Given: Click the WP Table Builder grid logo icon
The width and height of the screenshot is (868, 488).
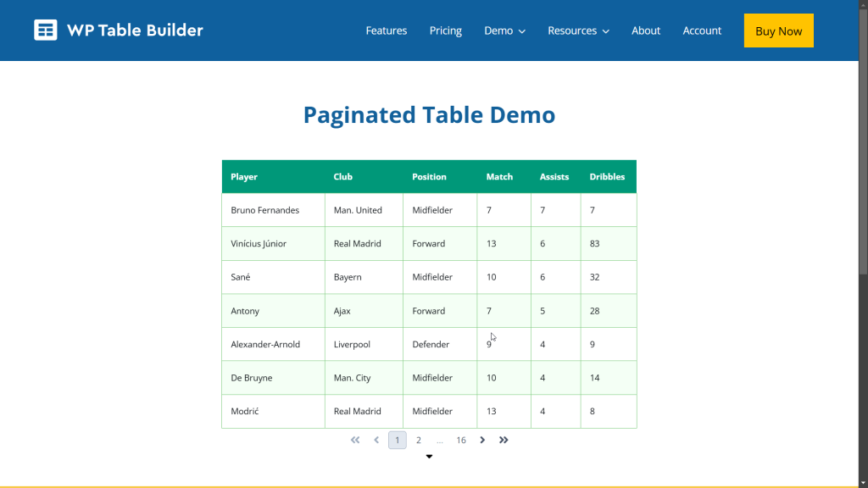Looking at the screenshot, I should click(44, 30).
